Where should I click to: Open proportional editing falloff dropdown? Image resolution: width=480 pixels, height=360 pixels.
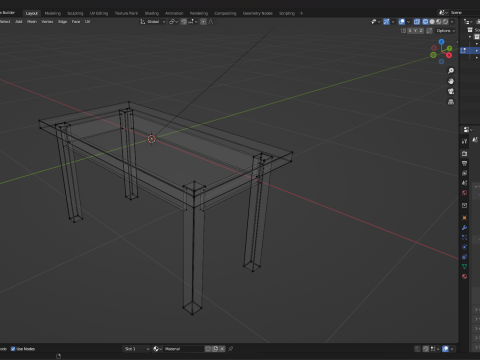(x=212, y=22)
